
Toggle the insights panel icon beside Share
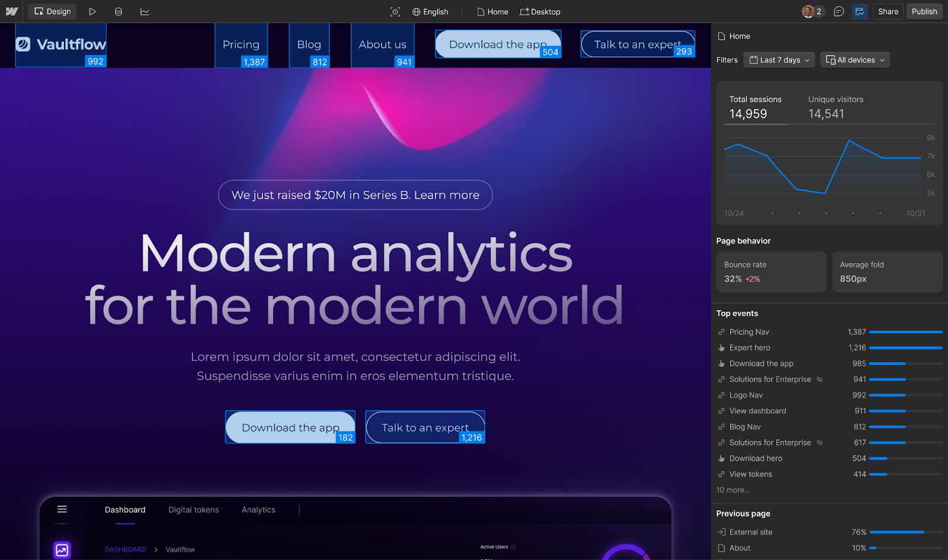click(x=860, y=11)
